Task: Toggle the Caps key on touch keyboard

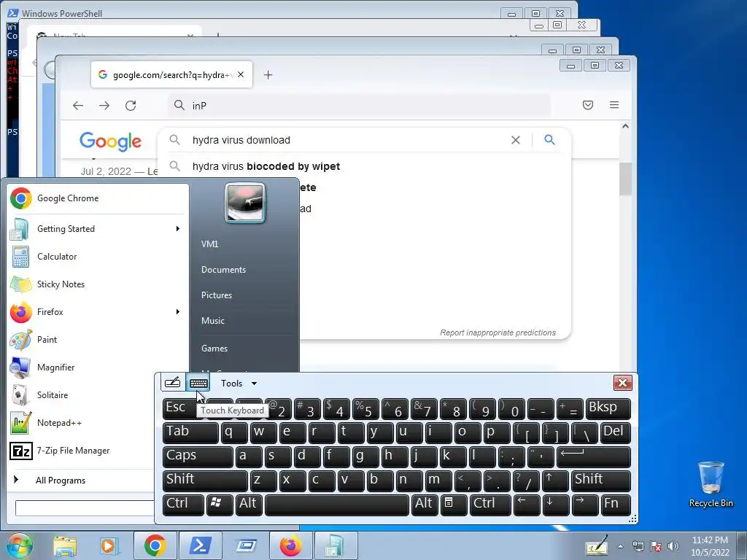Action: click(x=197, y=456)
